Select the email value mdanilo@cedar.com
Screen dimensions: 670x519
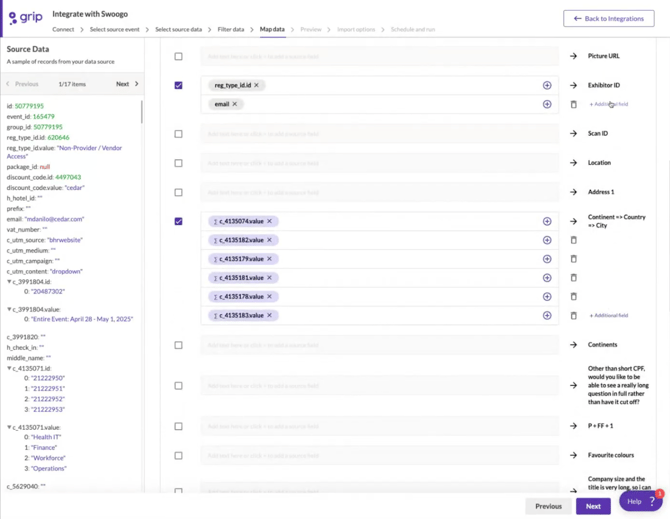(x=54, y=219)
